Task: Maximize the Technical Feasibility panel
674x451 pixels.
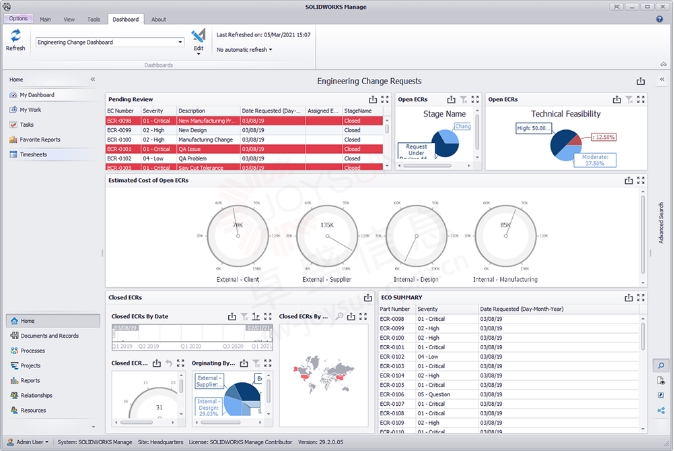Action: (x=641, y=99)
